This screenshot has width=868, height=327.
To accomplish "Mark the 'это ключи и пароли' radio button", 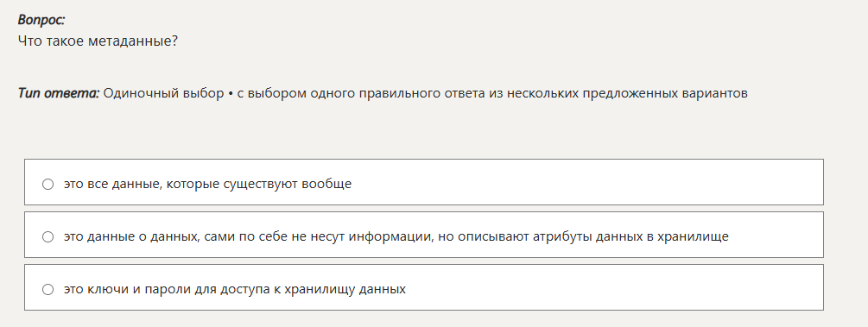I will tap(48, 289).
